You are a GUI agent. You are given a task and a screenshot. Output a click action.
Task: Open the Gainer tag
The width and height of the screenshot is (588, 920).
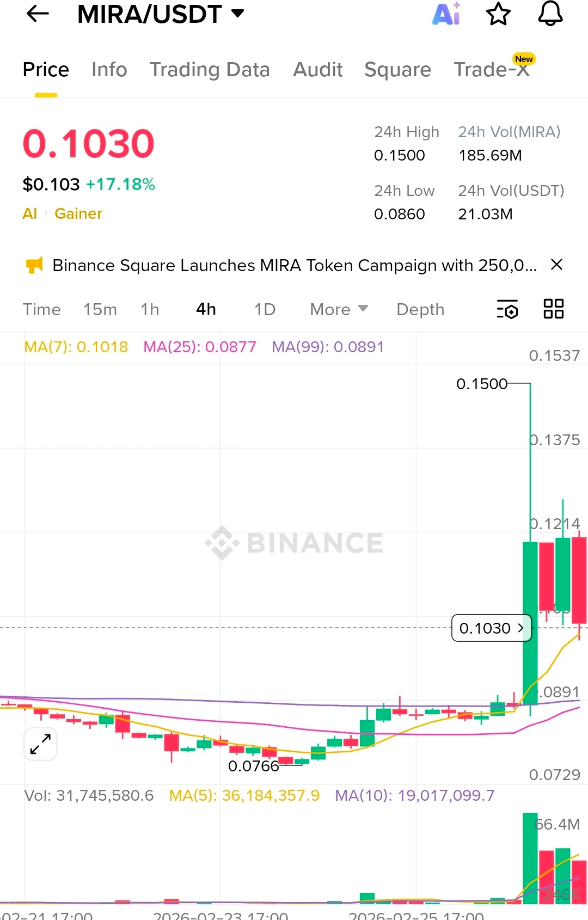coord(78,213)
